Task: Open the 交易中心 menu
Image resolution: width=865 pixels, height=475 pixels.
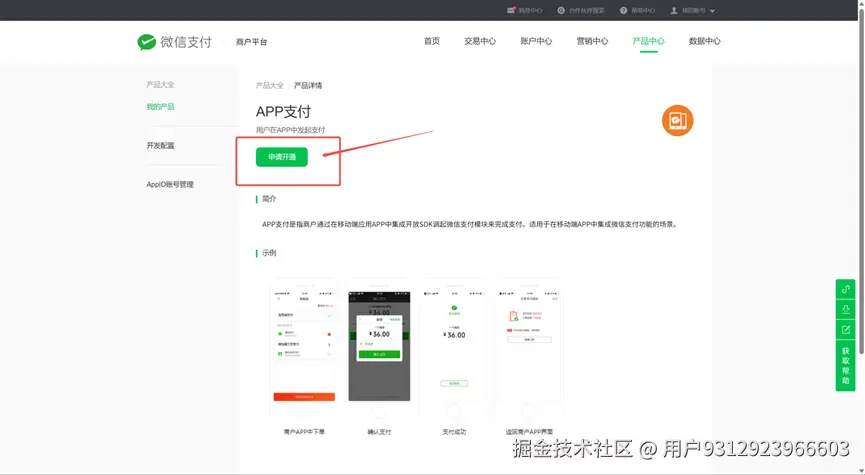Action: (480, 41)
